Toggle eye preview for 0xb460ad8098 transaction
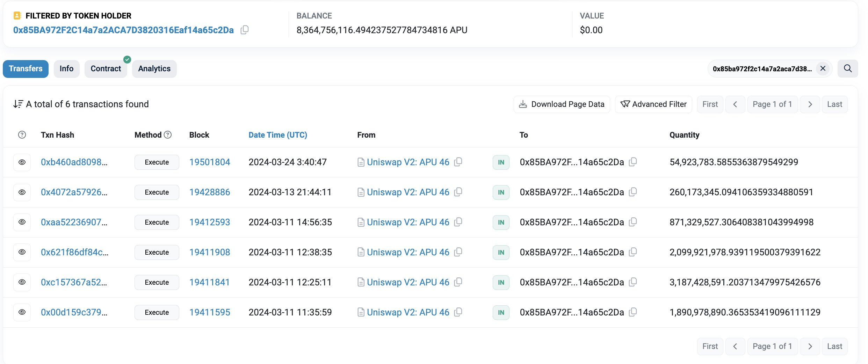Viewport: 868px width, 364px height. pyautogui.click(x=22, y=162)
